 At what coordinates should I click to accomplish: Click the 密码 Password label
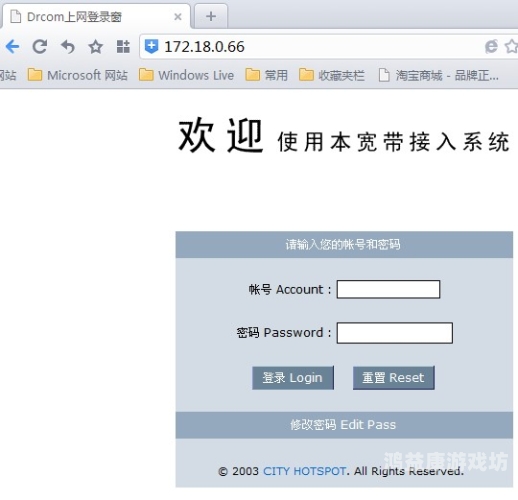point(284,333)
